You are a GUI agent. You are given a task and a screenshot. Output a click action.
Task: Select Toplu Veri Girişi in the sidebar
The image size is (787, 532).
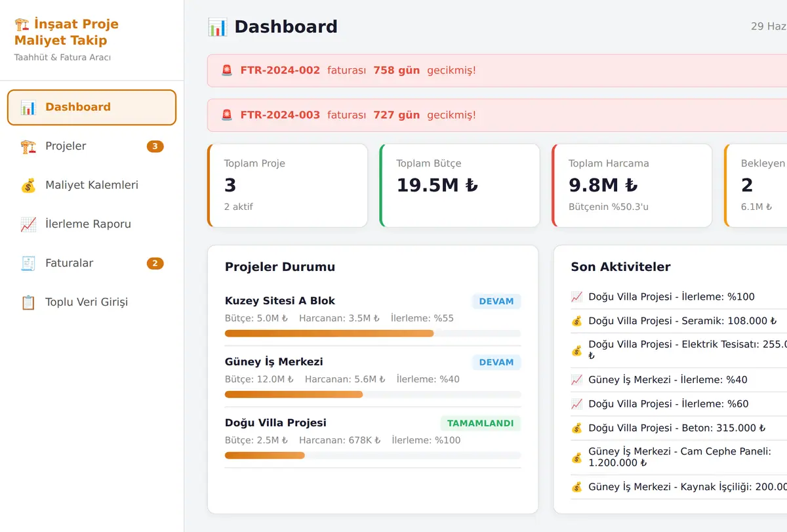tap(92, 302)
